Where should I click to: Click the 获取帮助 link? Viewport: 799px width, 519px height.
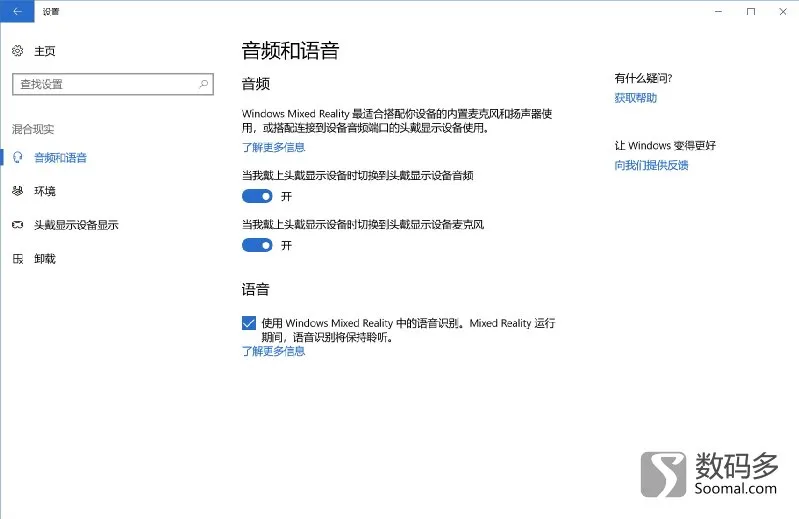tap(635, 98)
